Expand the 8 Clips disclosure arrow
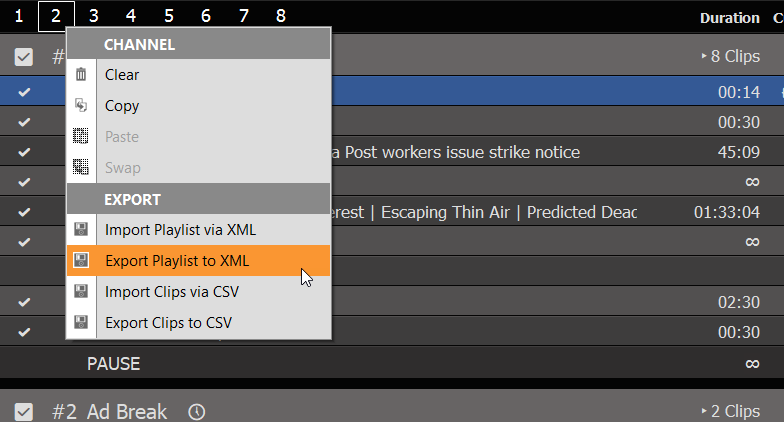 click(x=704, y=56)
